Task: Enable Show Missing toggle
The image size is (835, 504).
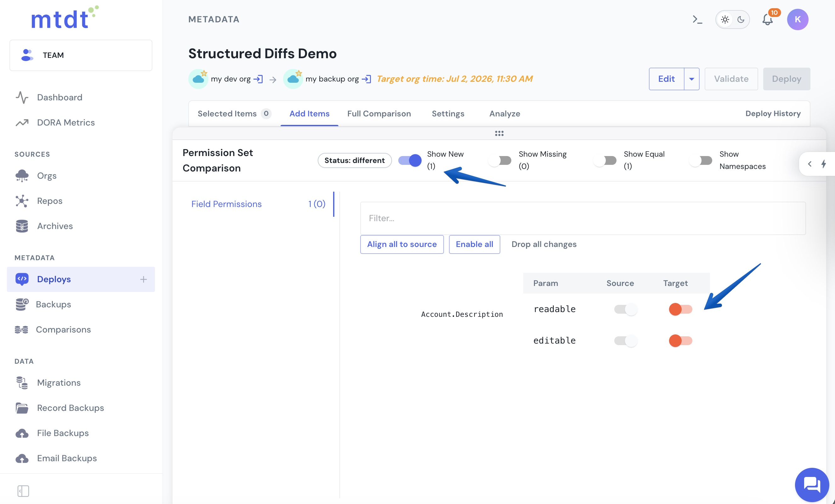Action: pos(500,160)
